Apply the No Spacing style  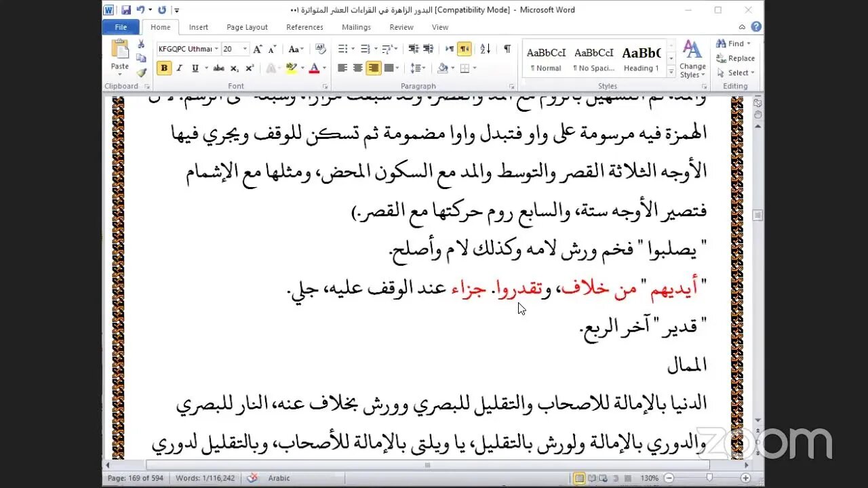point(593,59)
